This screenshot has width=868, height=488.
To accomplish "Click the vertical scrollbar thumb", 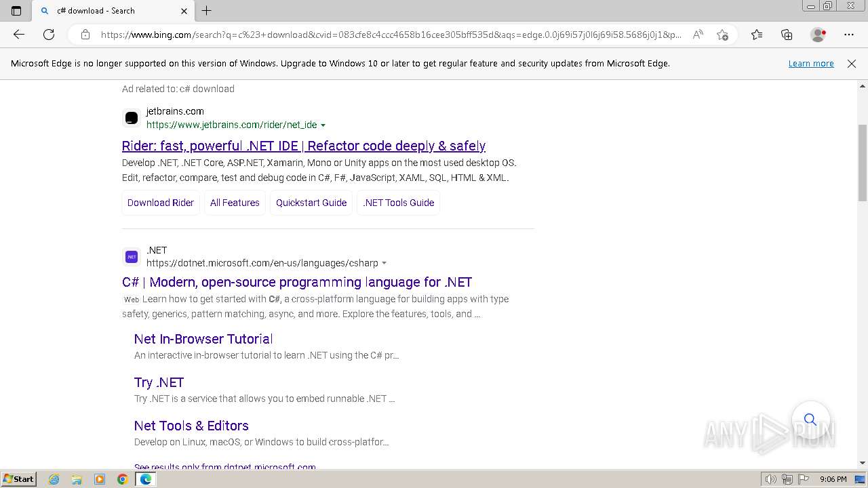I will point(863,163).
